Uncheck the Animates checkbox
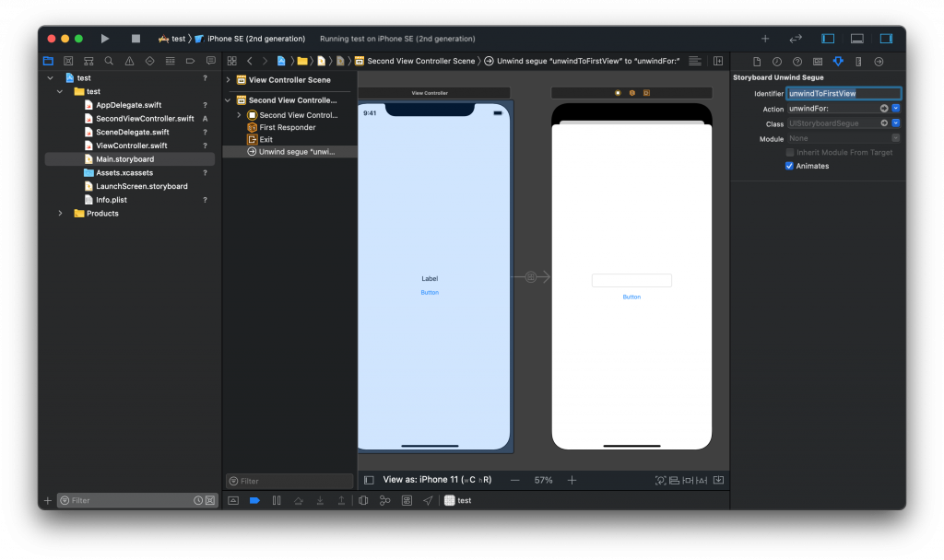 789,166
